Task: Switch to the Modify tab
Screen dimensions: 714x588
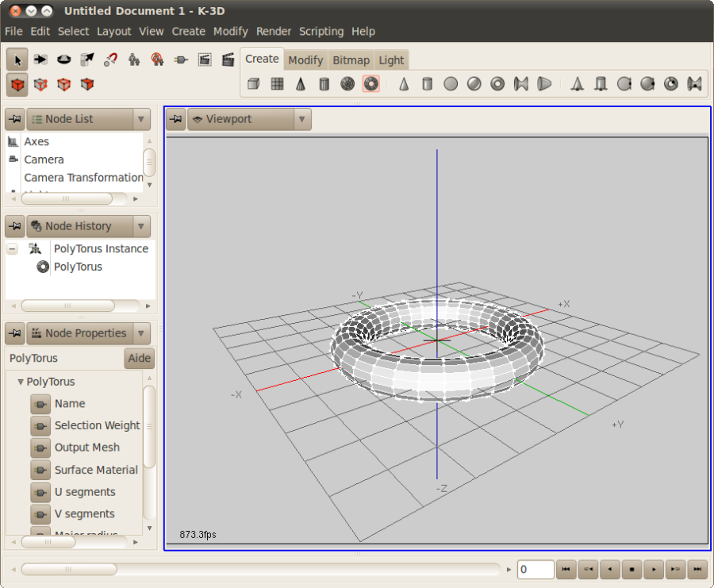Action: 305,60
